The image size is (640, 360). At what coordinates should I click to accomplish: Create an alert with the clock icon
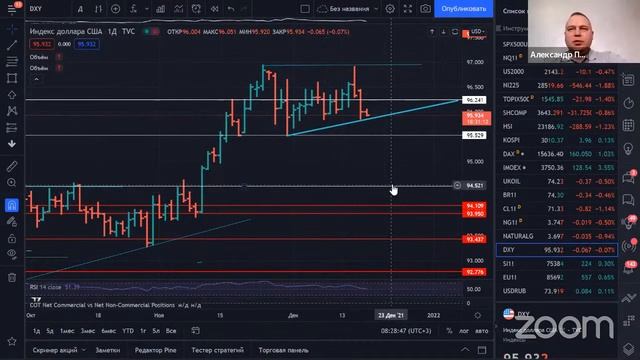tap(196, 9)
